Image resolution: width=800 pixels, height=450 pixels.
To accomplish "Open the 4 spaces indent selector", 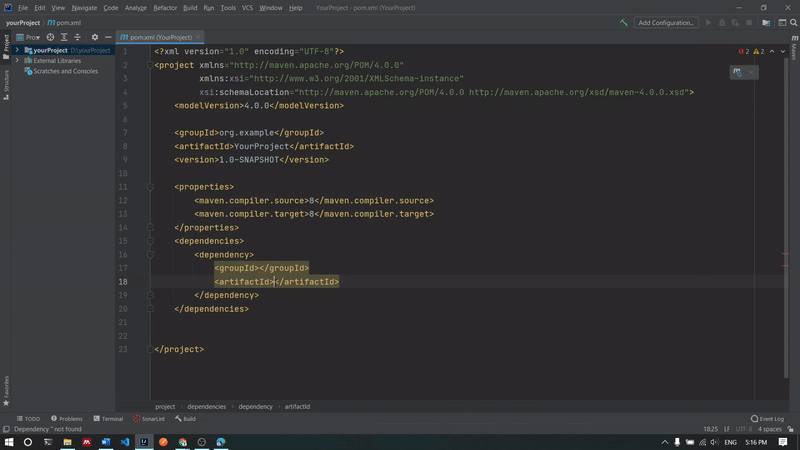I will 769,429.
